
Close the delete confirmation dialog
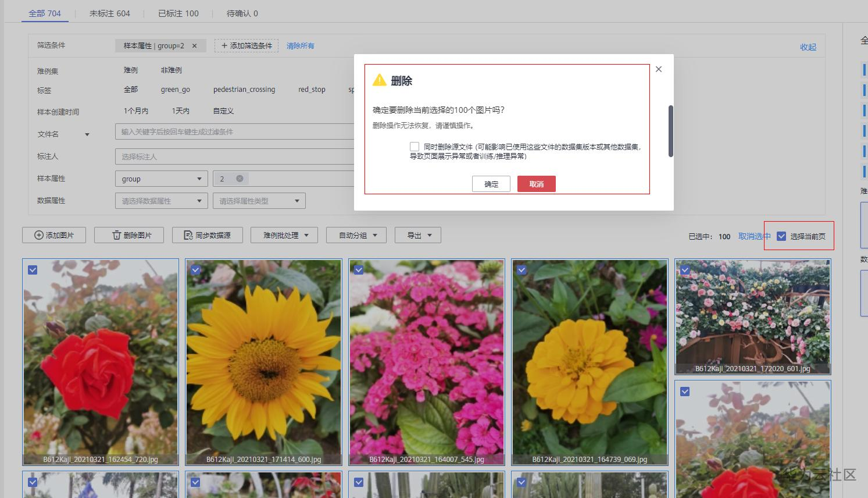pos(658,69)
